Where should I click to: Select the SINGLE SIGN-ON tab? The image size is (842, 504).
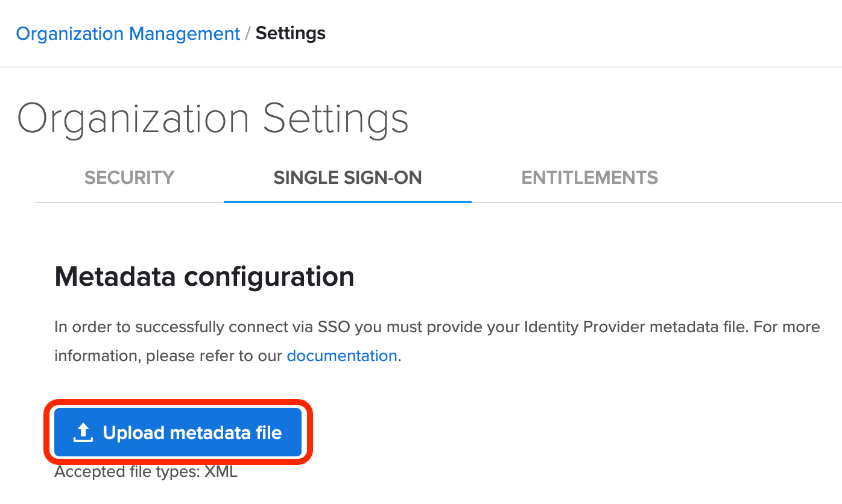347,178
